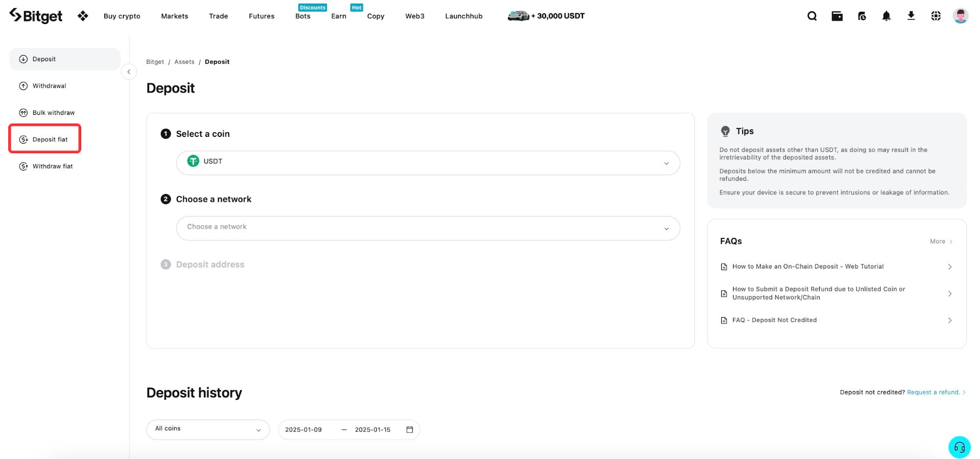This screenshot has width=980, height=459.
Task: Click the tip about minimum deposit amount
Action: pos(827,175)
